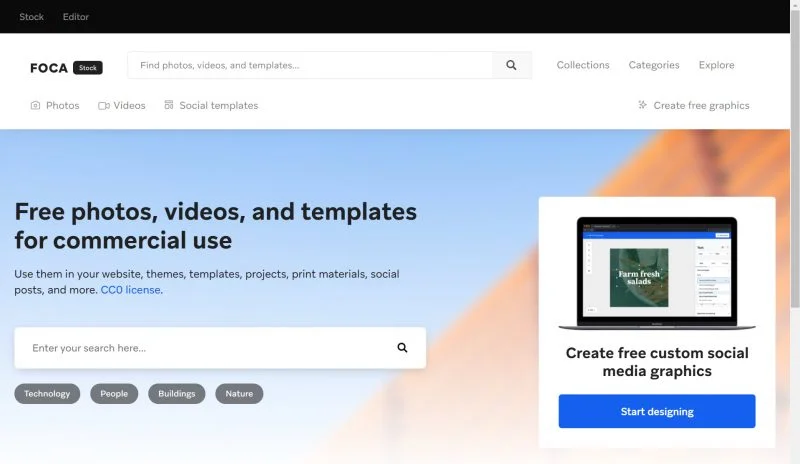Screen dimensions: 800x464
Task: Open the Categories menu
Action: click(x=654, y=65)
